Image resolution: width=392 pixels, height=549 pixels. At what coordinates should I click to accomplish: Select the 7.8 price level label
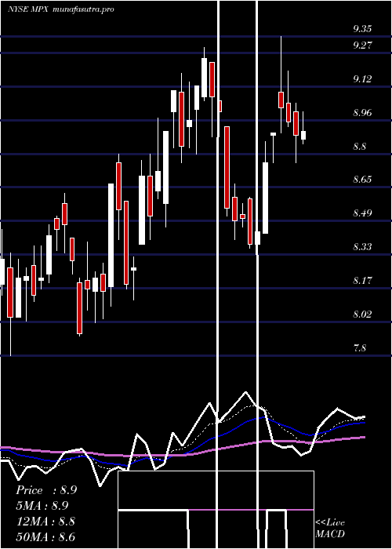coord(359,347)
